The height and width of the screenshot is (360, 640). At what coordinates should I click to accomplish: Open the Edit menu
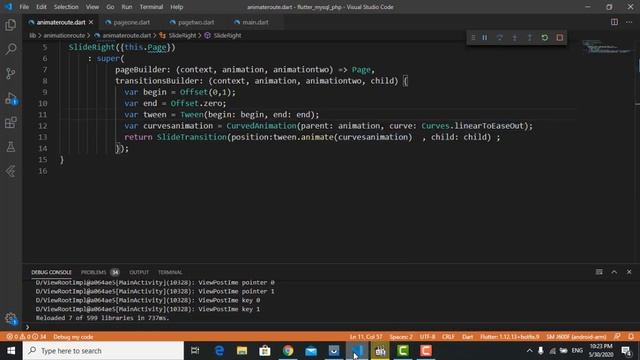pyautogui.click(x=41, y=7)
